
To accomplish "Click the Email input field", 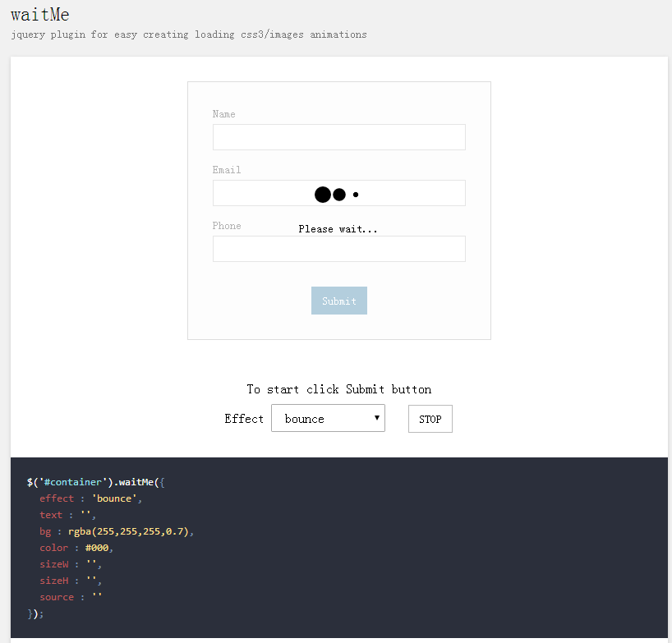I will click(339, 193).
